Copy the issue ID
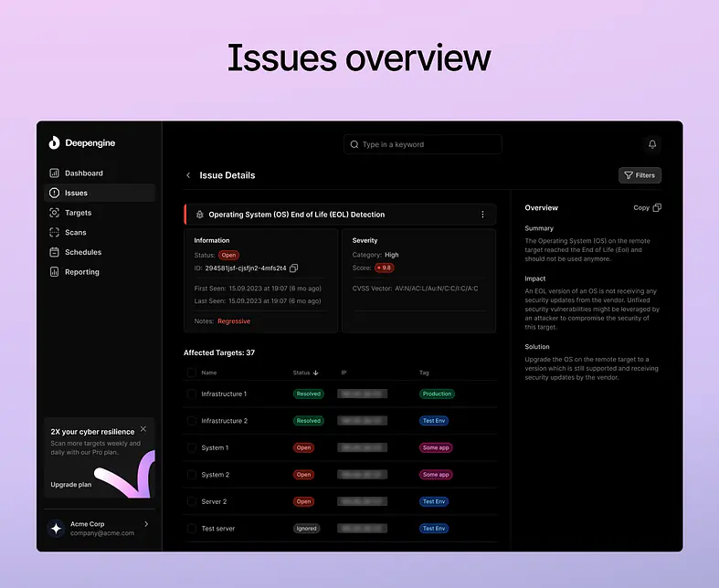The height and width of the screenshot is (588, 719). 294,268
